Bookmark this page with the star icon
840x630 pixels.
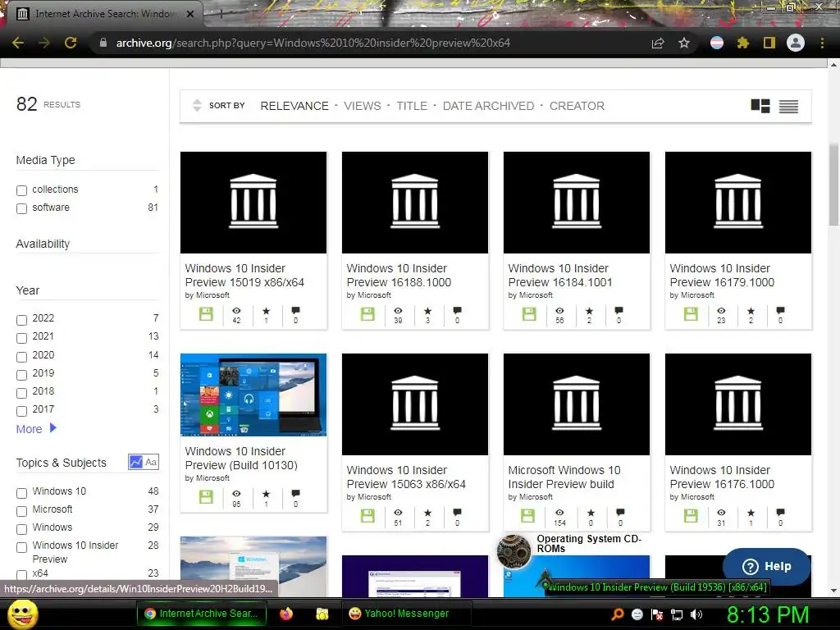point(684,43)
